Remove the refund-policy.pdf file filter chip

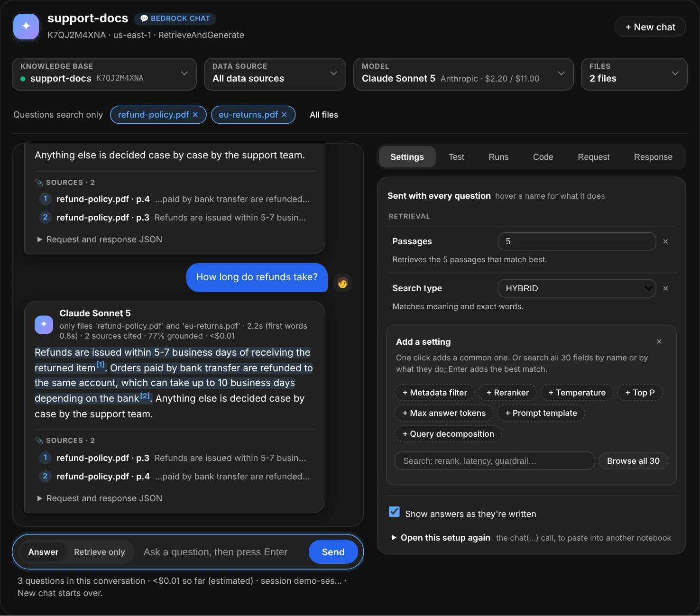(195, 115)
